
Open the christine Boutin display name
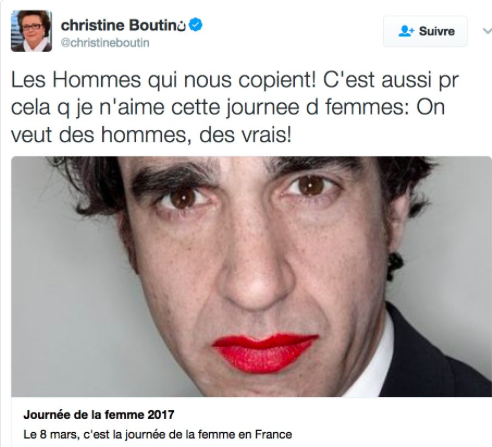119,25
